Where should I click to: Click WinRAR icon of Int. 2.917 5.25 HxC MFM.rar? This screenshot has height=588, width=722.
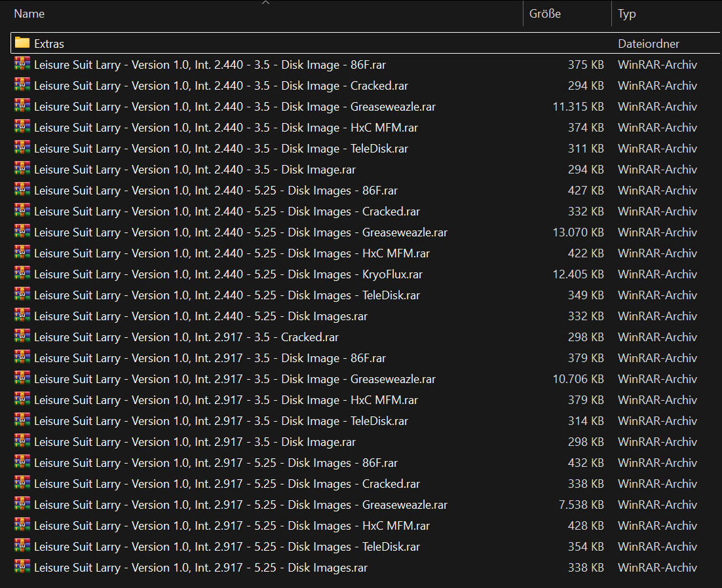click(x=22, y=524)
